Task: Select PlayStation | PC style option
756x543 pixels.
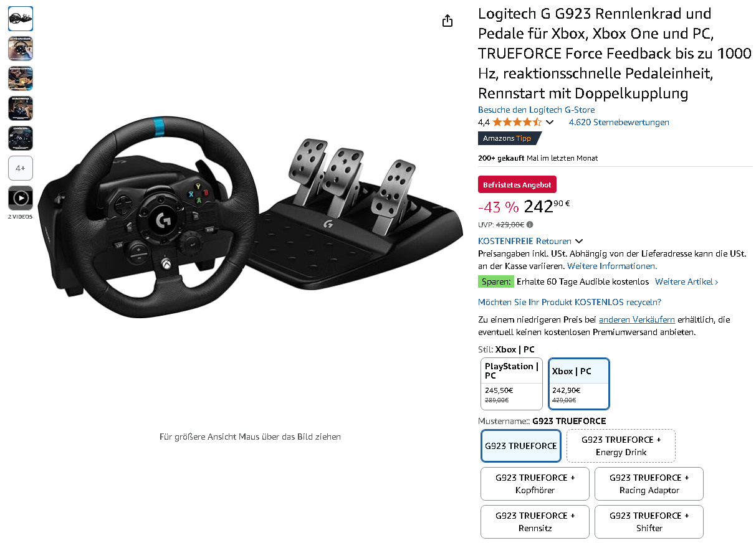Action: pyautogui.click(x=512, y=384)
